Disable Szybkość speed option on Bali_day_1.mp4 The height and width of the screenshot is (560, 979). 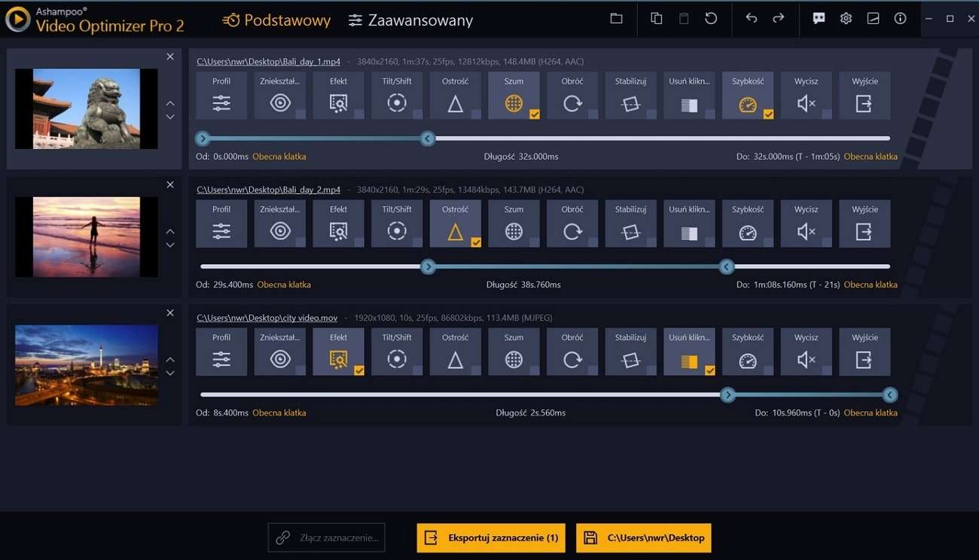[x=768, y=114]
